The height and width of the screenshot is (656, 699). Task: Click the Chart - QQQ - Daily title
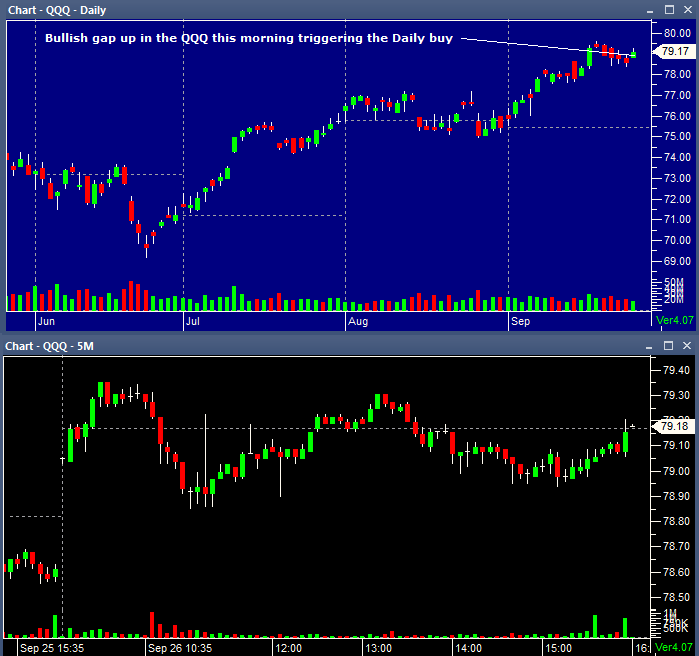coord(57,10)
